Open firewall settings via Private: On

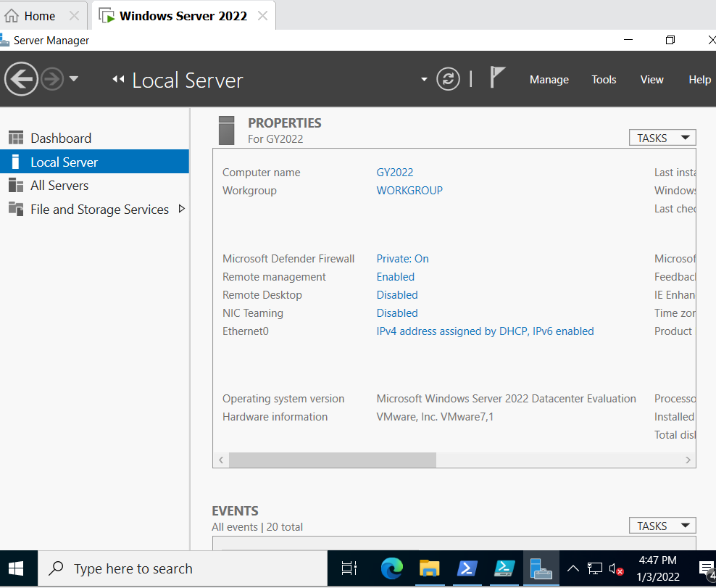(402, 259)
